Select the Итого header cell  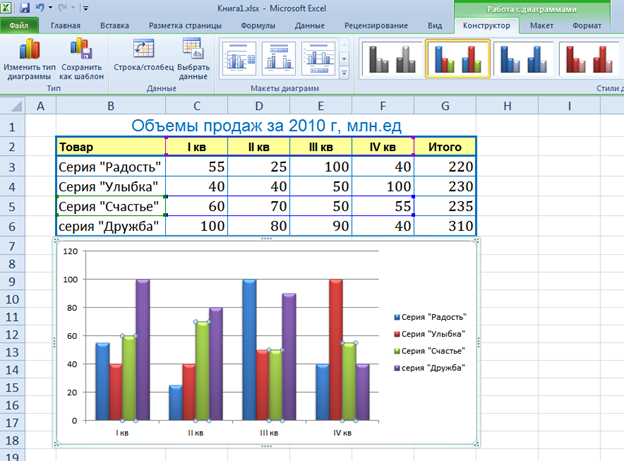click(x=444, y=147)
